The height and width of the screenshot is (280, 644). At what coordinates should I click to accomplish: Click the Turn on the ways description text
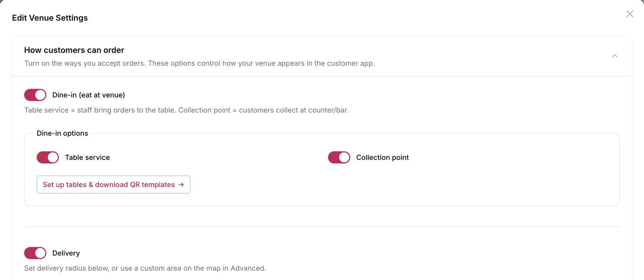199,63
